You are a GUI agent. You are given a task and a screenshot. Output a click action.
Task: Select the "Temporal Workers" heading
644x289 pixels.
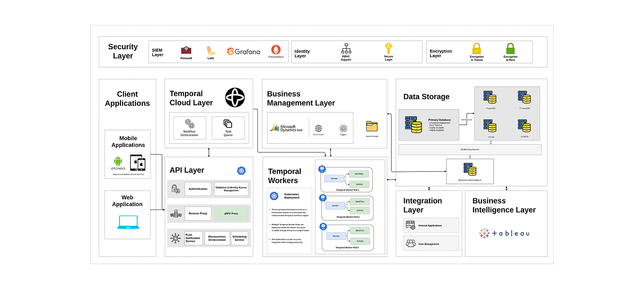pyautogui.click(x=285, y=176)
